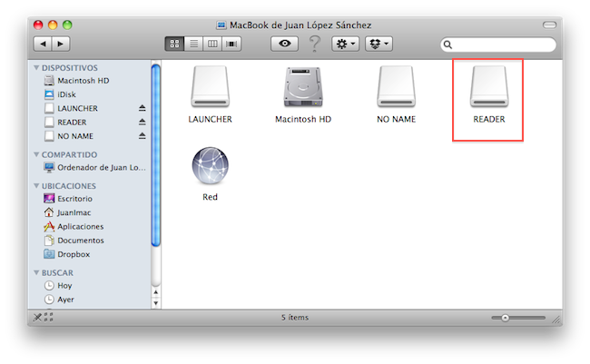Image resolution: width=590 pixels, height=364 pixels.
Task: Zoom the window with green button
Action: point(67,25)
